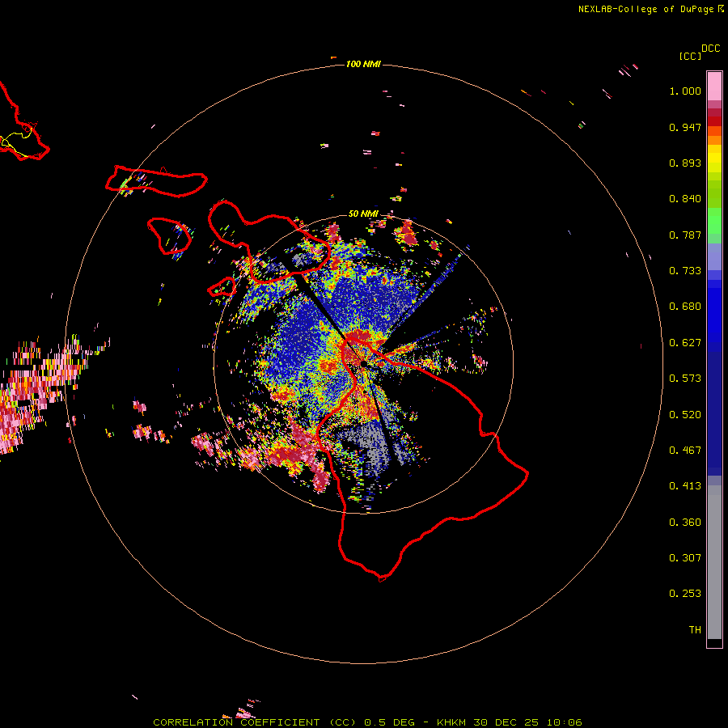Click the 0.467 scale value
Viewport: 728px width, 728px height.
pos(685,451)
